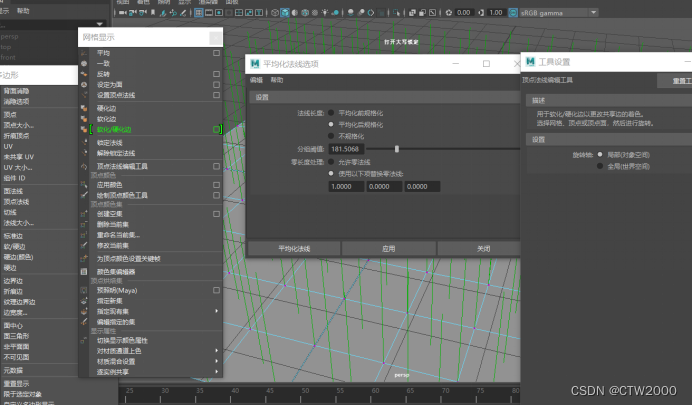Expand 对材质通道上色 submenu arrow

click(x=217, y=351)
